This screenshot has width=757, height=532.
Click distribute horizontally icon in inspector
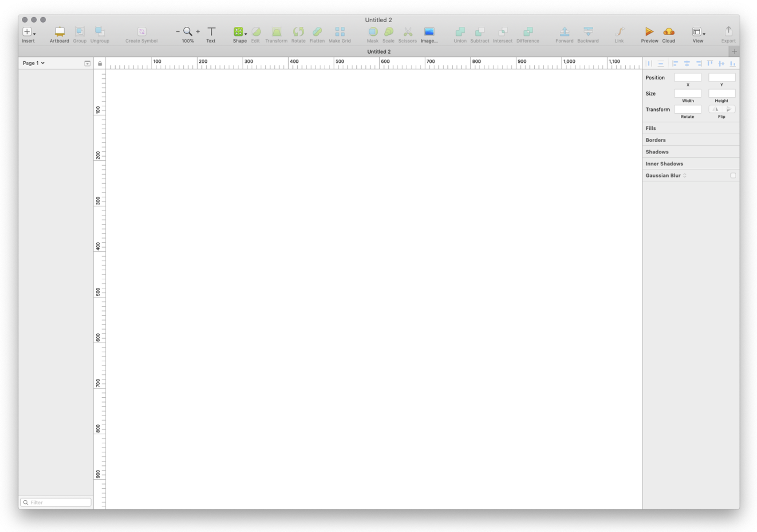[649, 64]
